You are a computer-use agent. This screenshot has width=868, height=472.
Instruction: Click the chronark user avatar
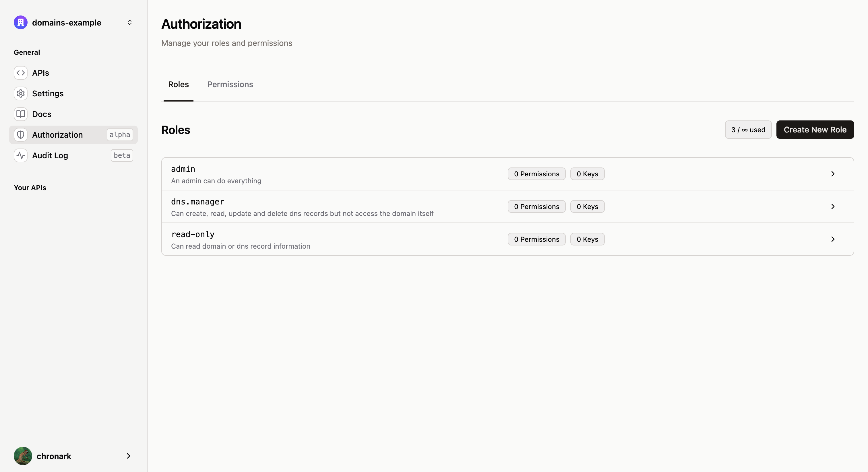coord(23,456)
